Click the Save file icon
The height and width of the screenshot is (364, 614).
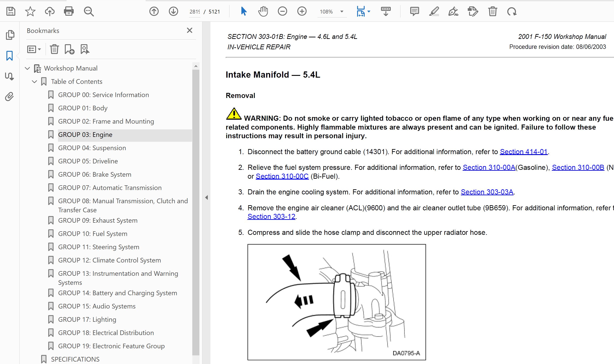tap(11, 11)
